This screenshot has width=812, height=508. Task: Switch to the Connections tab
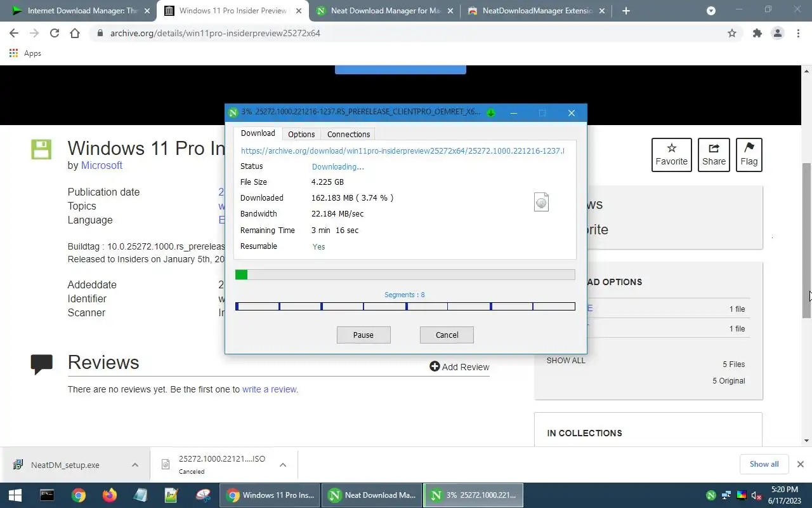tap(348, 134)
